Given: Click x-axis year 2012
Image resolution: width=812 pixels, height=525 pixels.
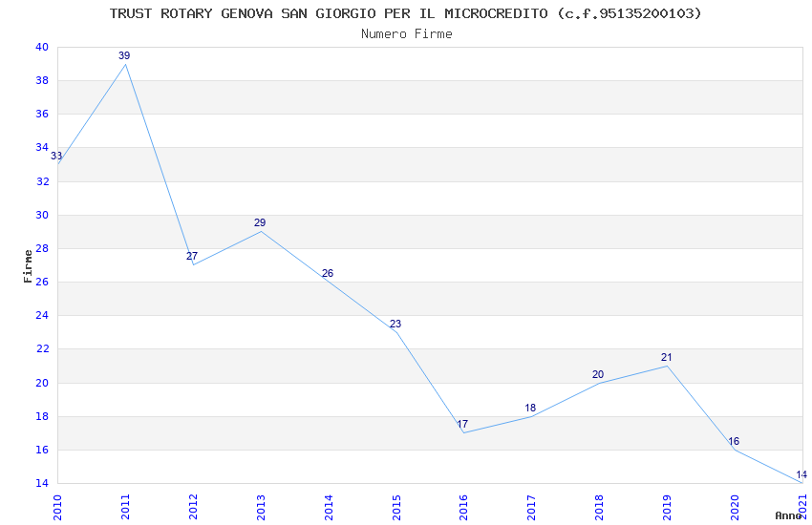Looking at the screenshot, I should (x=193, y=508).
